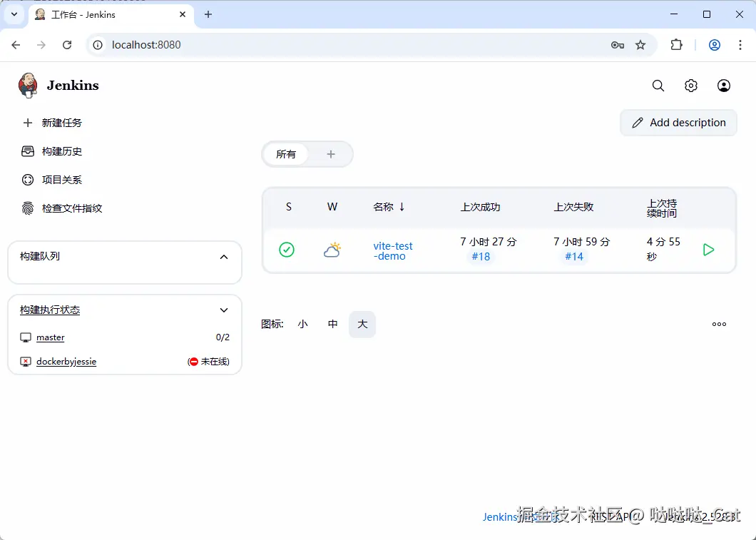Open the 新建任务 sidebar item
This screenshot has width=756, height=540.
[x=53, y=123]
